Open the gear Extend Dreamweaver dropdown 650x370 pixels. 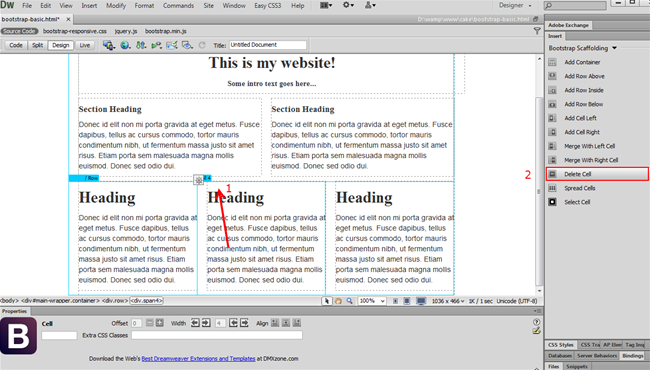tap(348, 5)
